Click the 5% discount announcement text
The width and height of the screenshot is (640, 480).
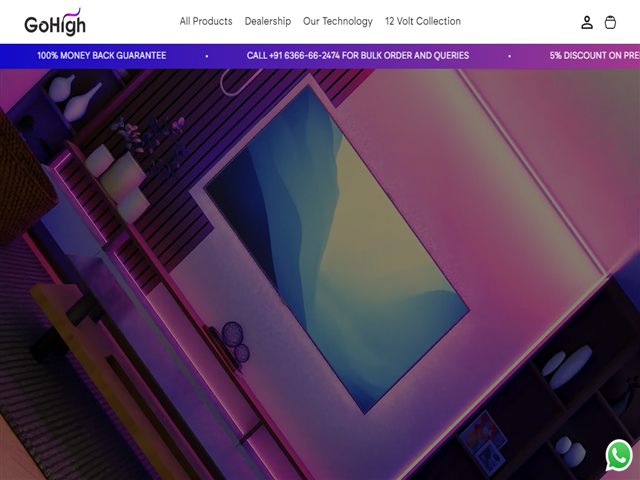tap(594, 56)
